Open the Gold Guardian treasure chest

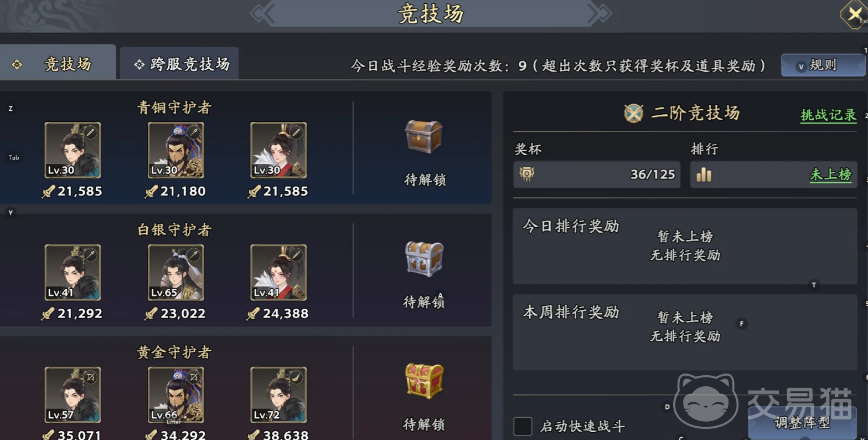(424, 381)
